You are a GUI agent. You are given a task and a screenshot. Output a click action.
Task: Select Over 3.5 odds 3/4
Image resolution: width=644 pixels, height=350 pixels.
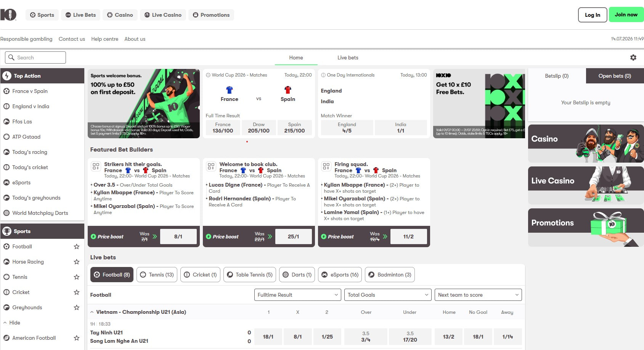point(366,337)
